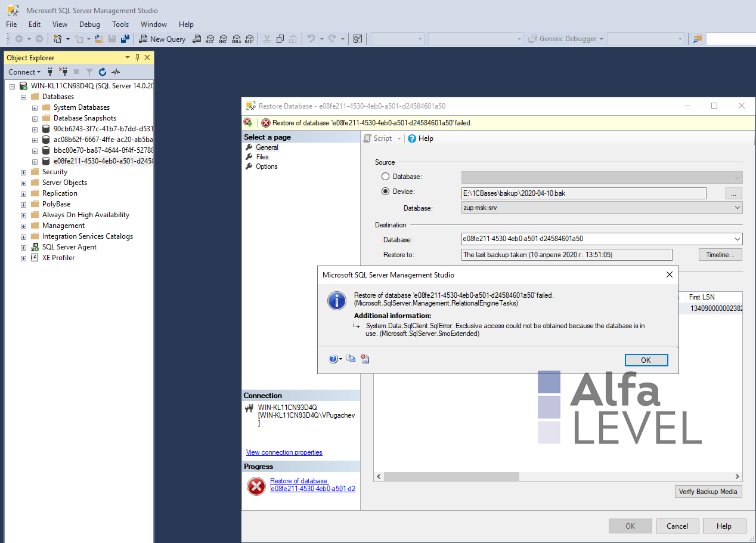756x543 pixels.
Task: Click the Copy toolbar icon
Action: [x=280, y=39]
